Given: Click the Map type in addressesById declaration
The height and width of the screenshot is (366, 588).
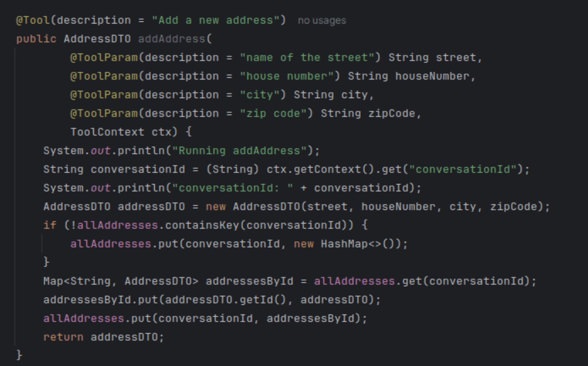Looking at the screenshot, I should (x=53, y=281).
